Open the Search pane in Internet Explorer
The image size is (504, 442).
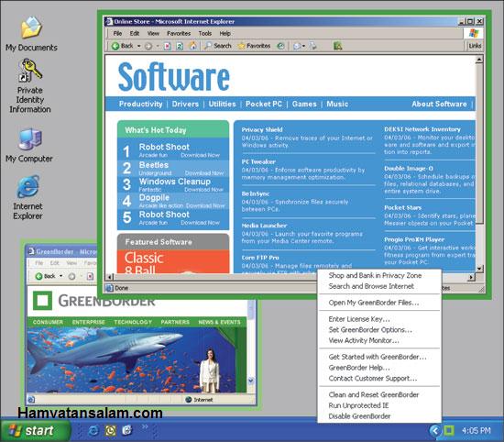coord(218,46)
